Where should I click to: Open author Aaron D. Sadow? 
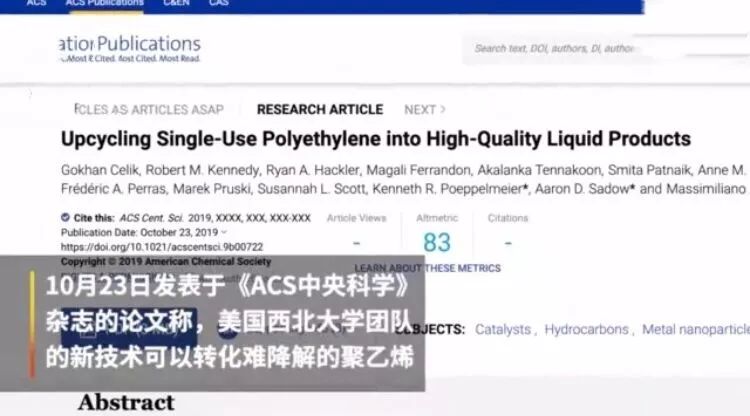pyautogui.click(x=584, y=189)
